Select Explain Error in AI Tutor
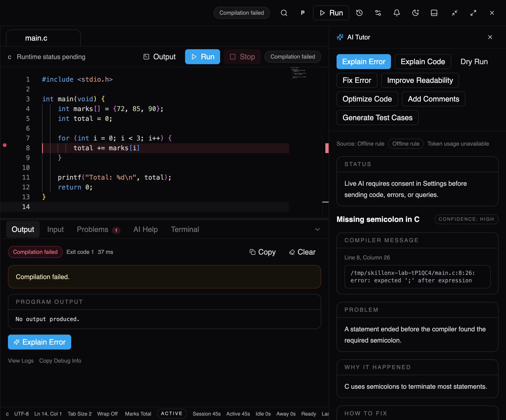Viewport: 506px width, 420px height. coord(364,62)
